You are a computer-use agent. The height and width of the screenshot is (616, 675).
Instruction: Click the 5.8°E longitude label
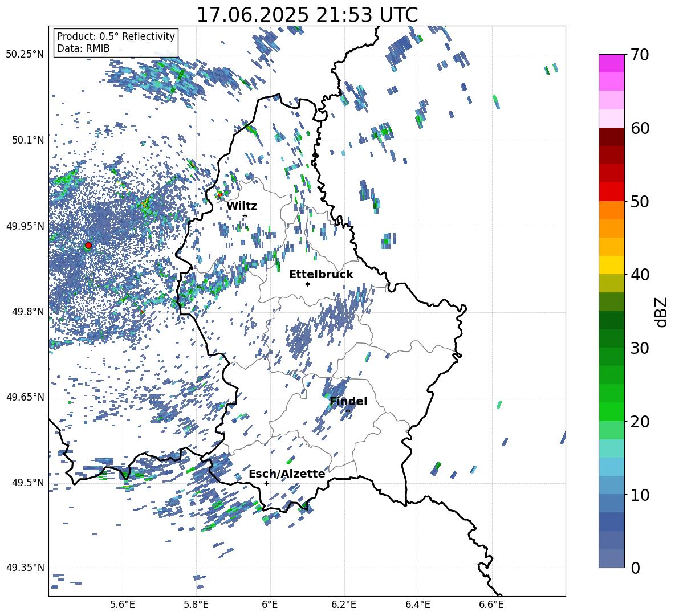tap(196, 605)
